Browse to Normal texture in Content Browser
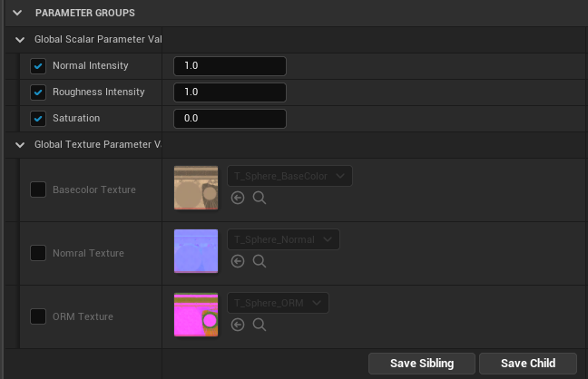This screenshot has width=588, height=379. tap(260, 261)
